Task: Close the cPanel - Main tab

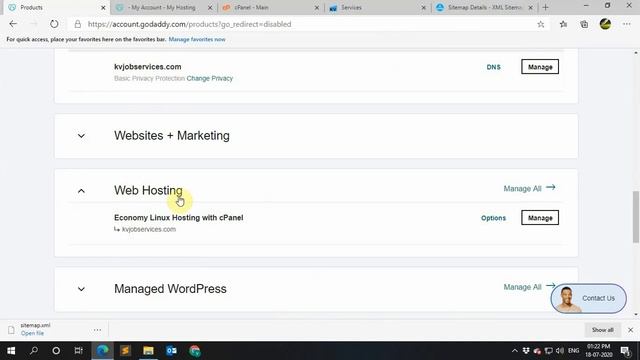Action: tap(316, 8)
